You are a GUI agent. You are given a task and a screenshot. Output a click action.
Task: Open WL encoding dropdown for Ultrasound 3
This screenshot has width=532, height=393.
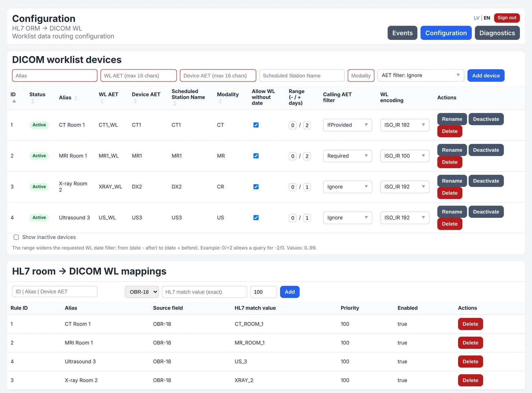[405, 218]
